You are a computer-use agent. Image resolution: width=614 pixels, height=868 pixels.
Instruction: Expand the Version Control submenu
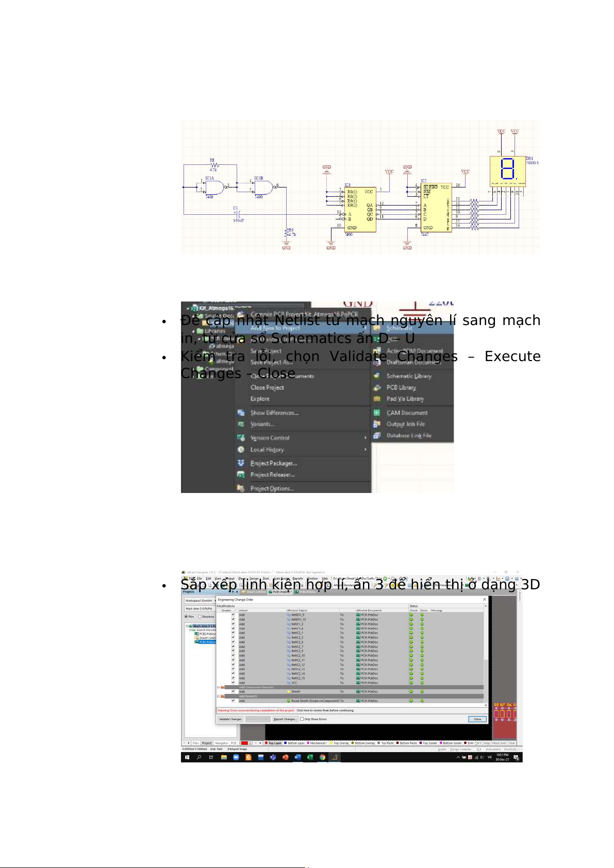[x=365, y=438]
